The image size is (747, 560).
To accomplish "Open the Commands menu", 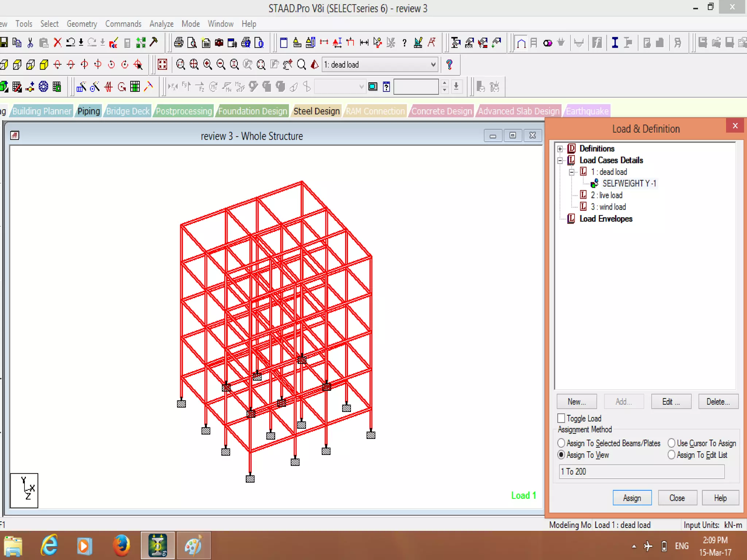I will click(123, 24).
